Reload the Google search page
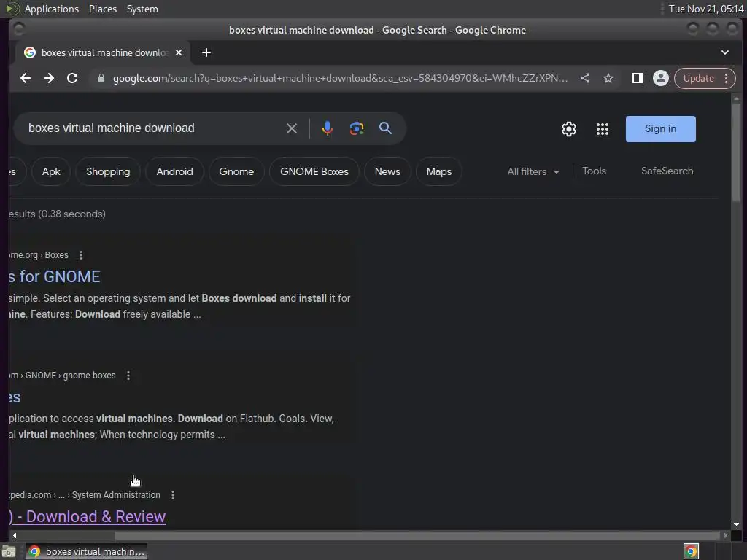The image size is (747, 560). point(72,78)
